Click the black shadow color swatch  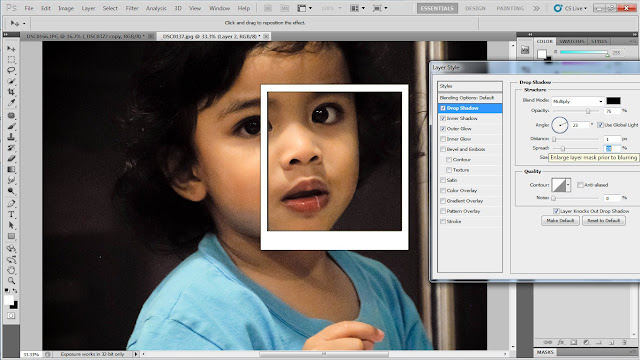click(613, 101)
